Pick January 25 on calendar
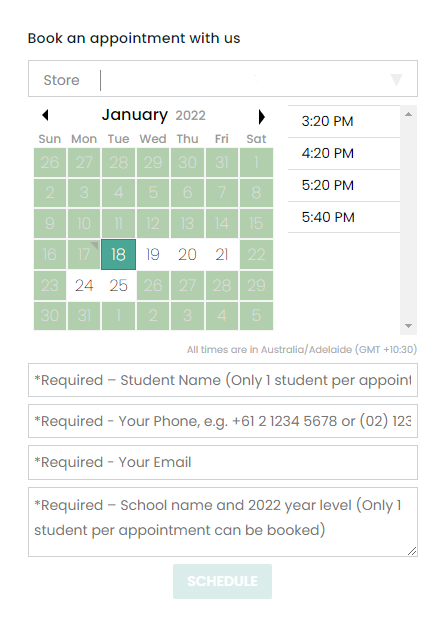The image size is (445, 641). [119, 285]
